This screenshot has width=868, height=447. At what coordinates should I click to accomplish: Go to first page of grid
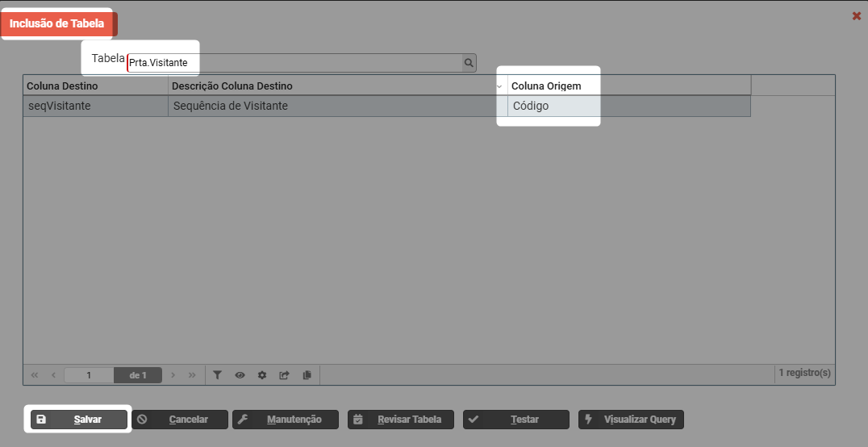(x=35, y=375)
